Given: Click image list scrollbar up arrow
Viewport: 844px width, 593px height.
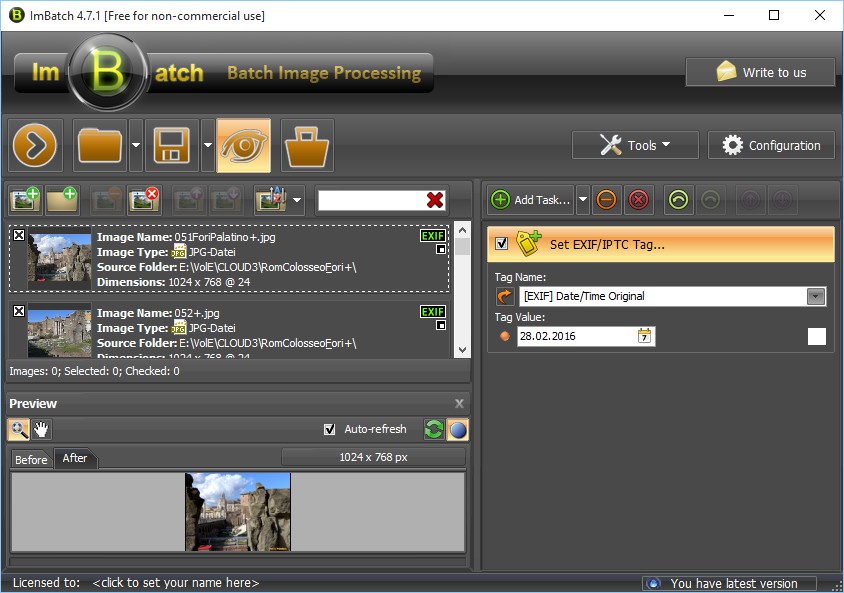Looking at the screenshot, I should (x=462, y=230).
